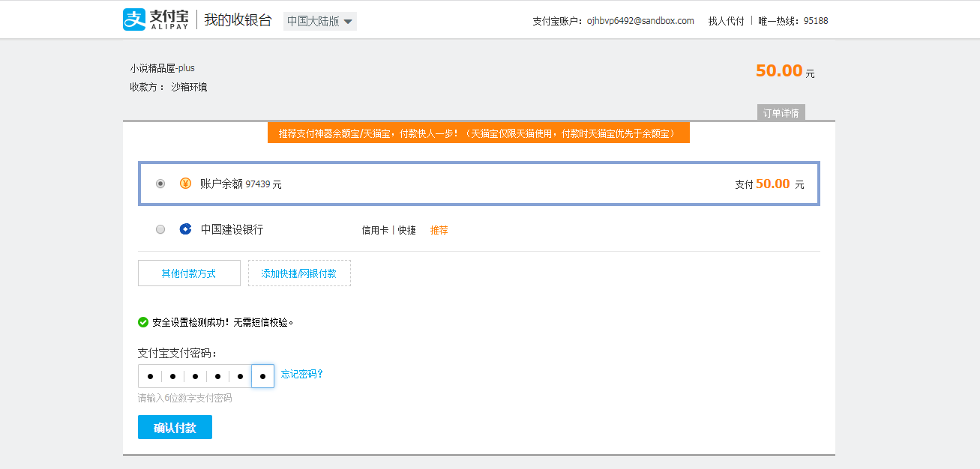
Task: Click the 找人代付 link in header
Action: [726, 21]
